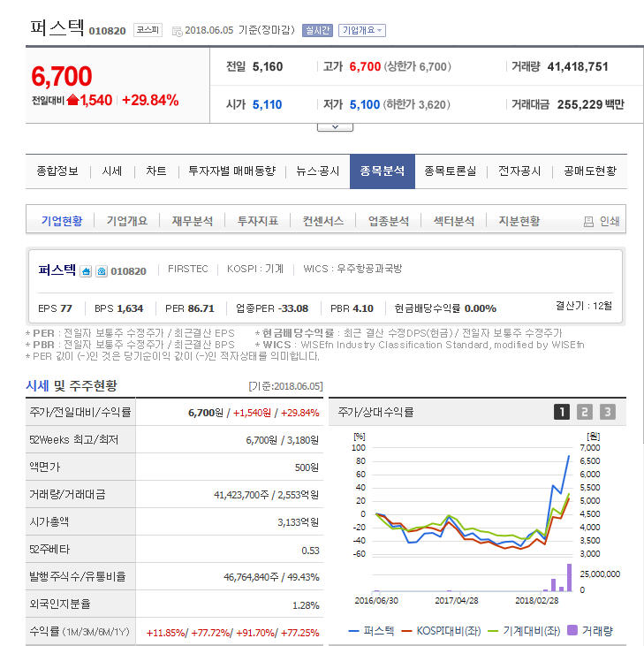
Task: Select the 재무분석 sub-tab
Action: pyautogui.click(x=192, y=221)
